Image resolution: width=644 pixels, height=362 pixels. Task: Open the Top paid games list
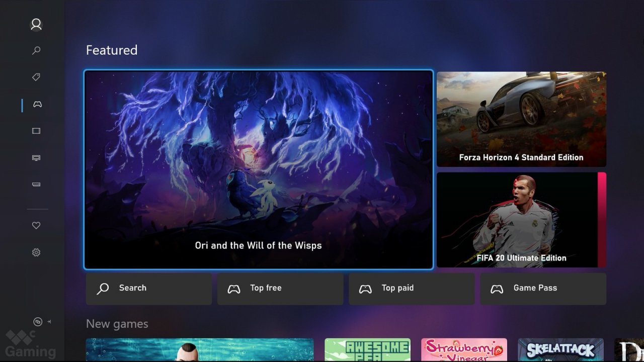point(412,289)
